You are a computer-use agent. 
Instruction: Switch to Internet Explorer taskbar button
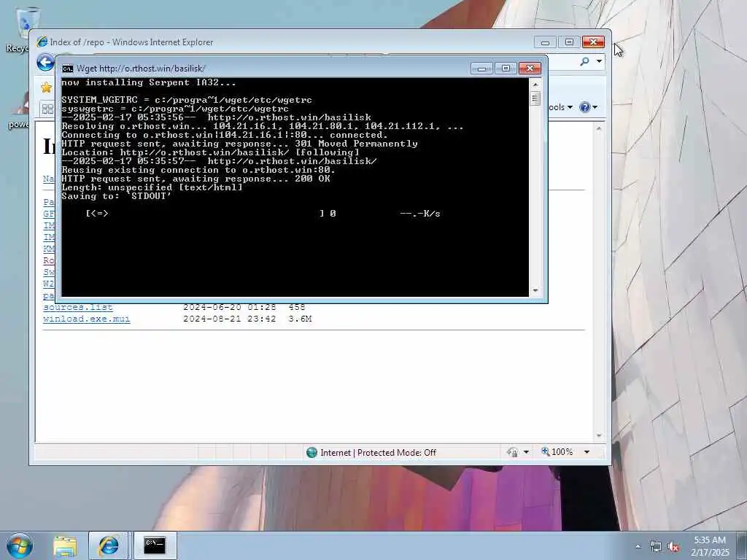pyautogui.click(x=108, y=545)
